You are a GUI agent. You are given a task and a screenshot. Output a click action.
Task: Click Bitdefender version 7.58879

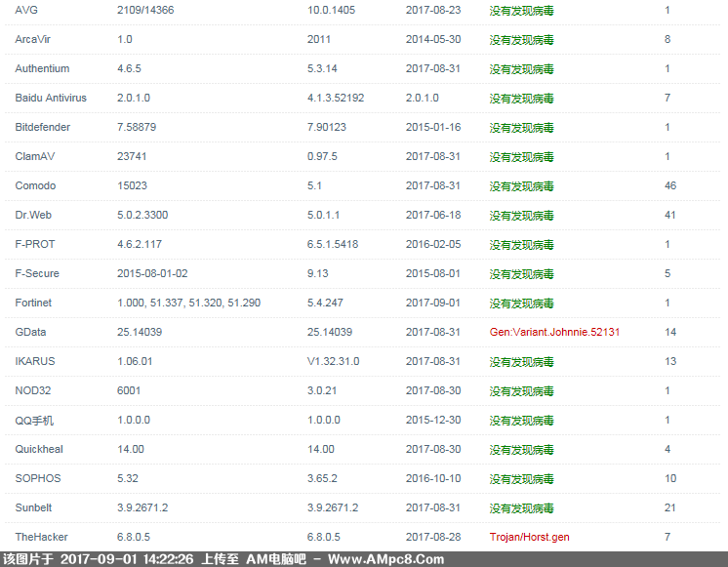137,127
